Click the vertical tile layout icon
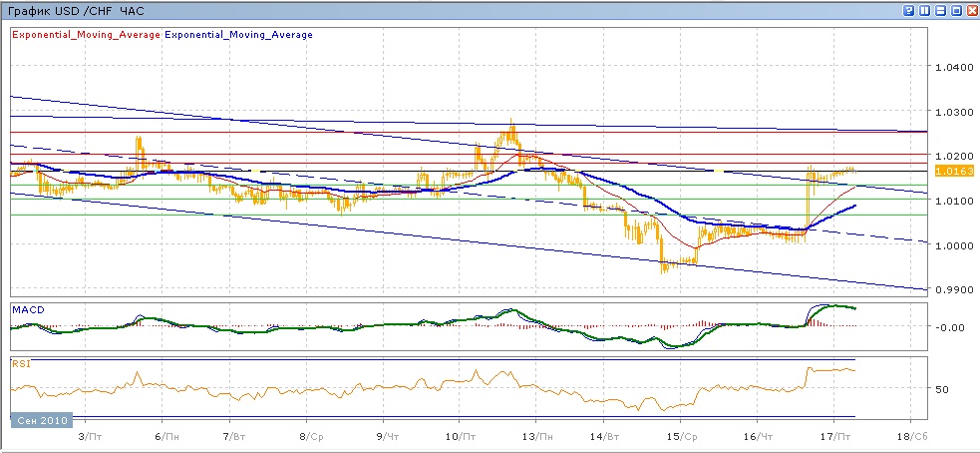 pos(924,10)
